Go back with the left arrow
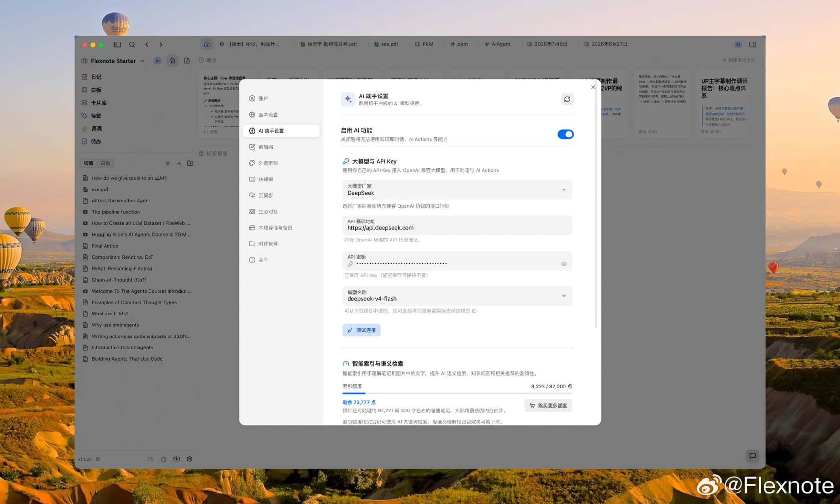 point(147,45)
